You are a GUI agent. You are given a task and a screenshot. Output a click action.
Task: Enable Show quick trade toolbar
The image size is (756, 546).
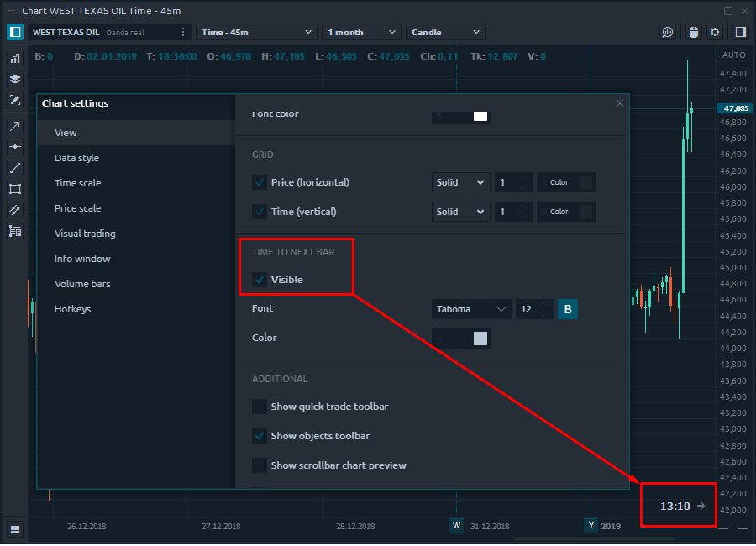point(260,407)
